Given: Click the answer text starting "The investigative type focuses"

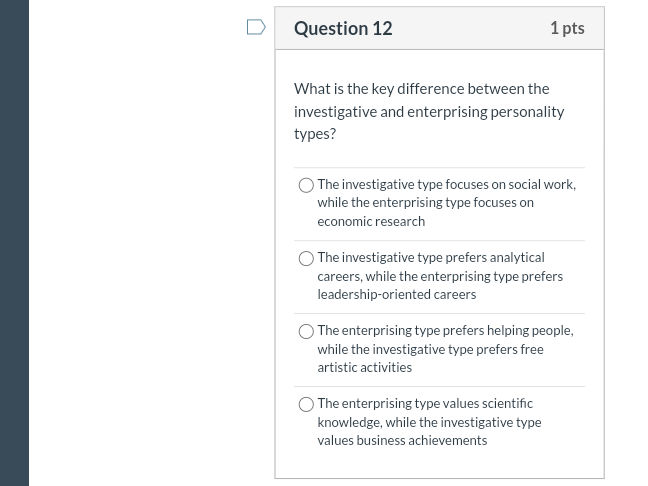Looking at the screenshot, I should point(446,184).
